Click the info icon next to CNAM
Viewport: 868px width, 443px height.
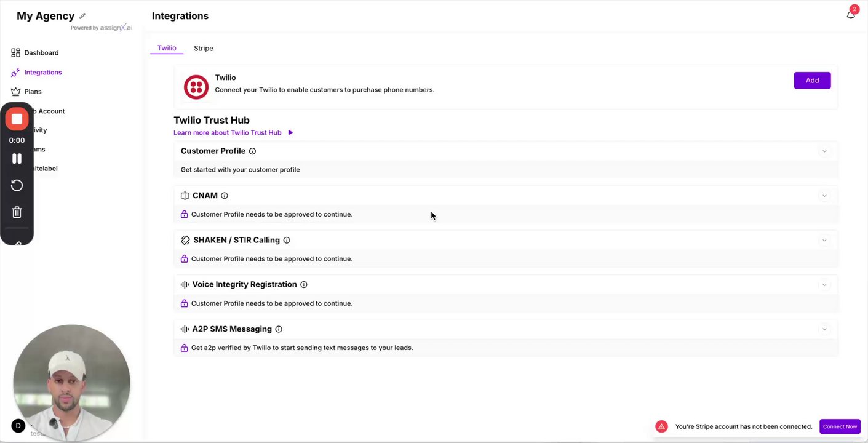pos(225,196)
